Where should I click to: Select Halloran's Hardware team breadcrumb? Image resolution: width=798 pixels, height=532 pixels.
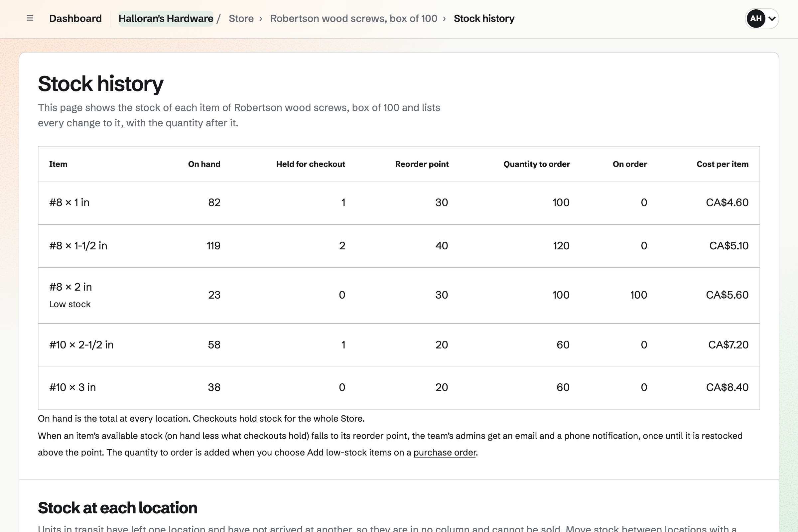(x=166, y=18)
